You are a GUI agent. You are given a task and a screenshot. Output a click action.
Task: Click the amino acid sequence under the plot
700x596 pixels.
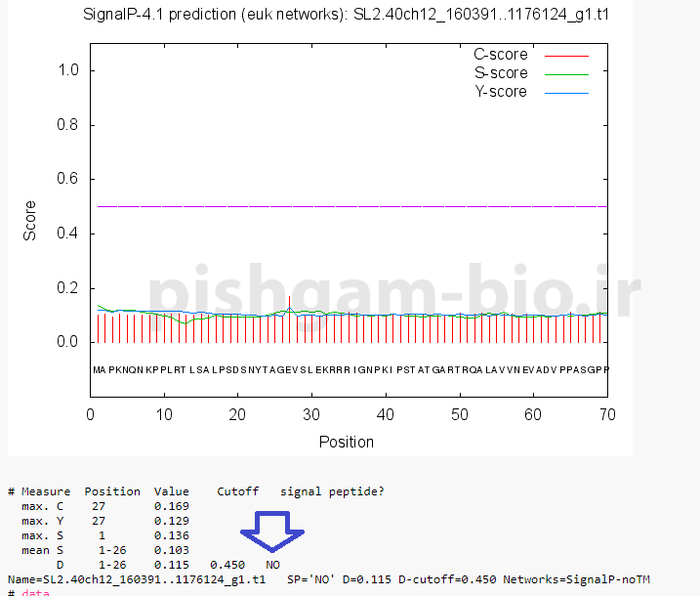point(350,370)
